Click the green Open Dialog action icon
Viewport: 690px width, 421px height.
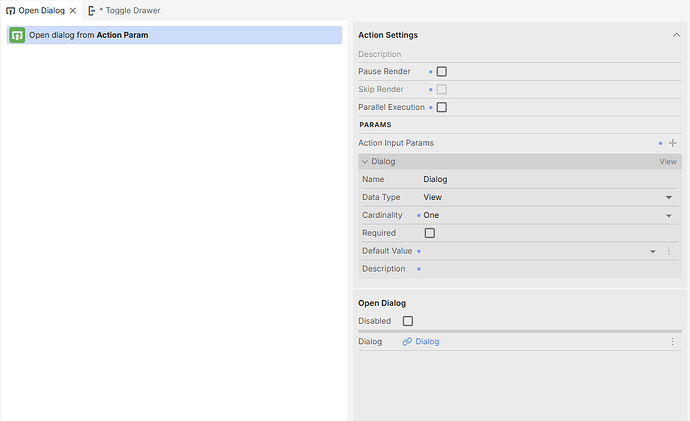click(x=17, y=35)
